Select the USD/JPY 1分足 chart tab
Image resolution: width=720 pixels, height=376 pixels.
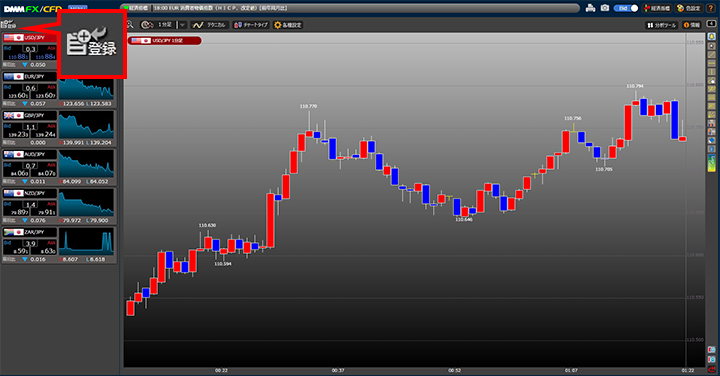[164, 41]
